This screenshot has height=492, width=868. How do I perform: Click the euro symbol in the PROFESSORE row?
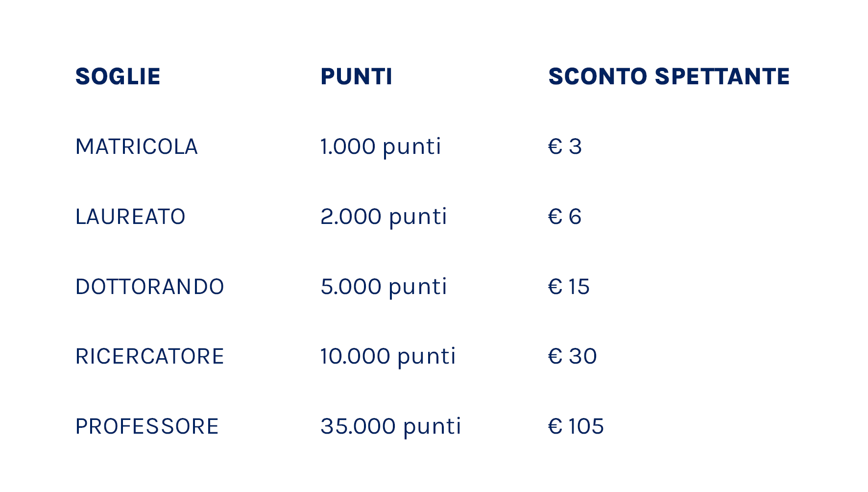coord(555,426)
